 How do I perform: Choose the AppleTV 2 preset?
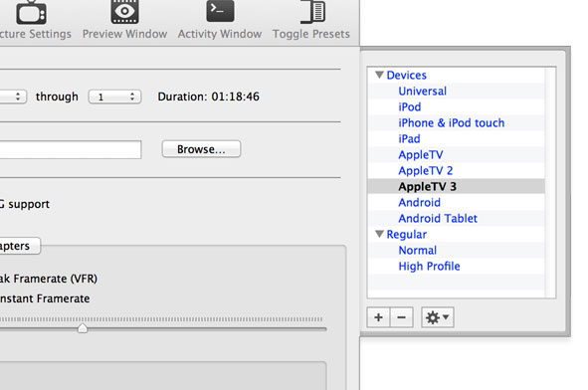click(425, 171)
